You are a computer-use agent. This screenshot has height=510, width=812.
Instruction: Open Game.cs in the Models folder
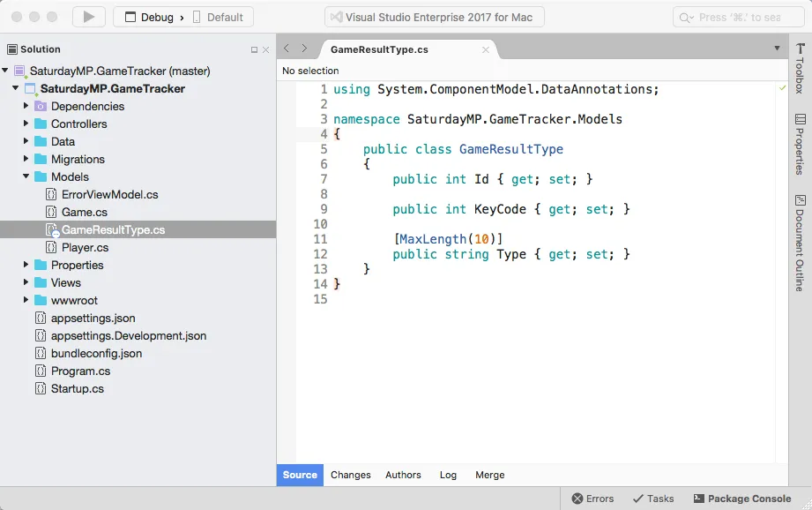pyautogui.click(x=85, y=212)
